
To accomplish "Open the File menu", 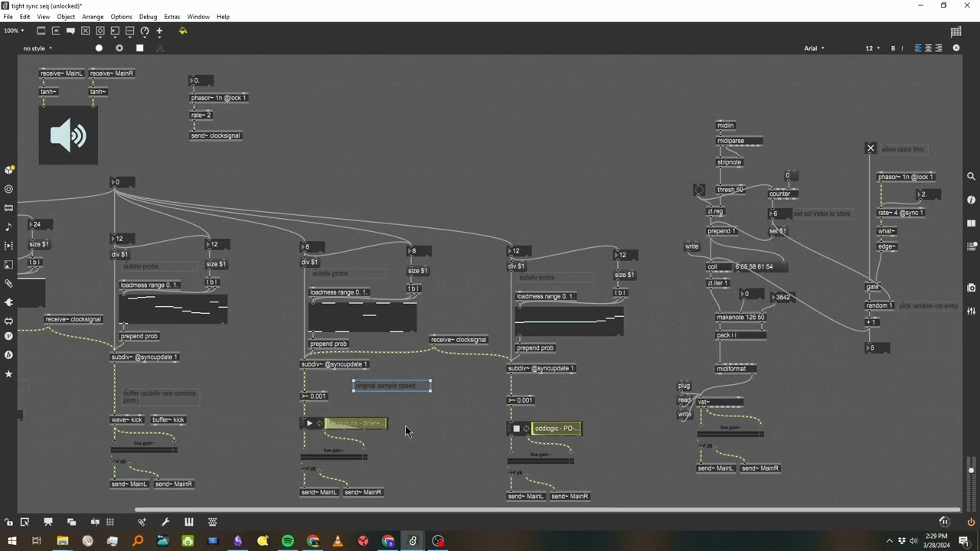I will click(x=8, y=17).
